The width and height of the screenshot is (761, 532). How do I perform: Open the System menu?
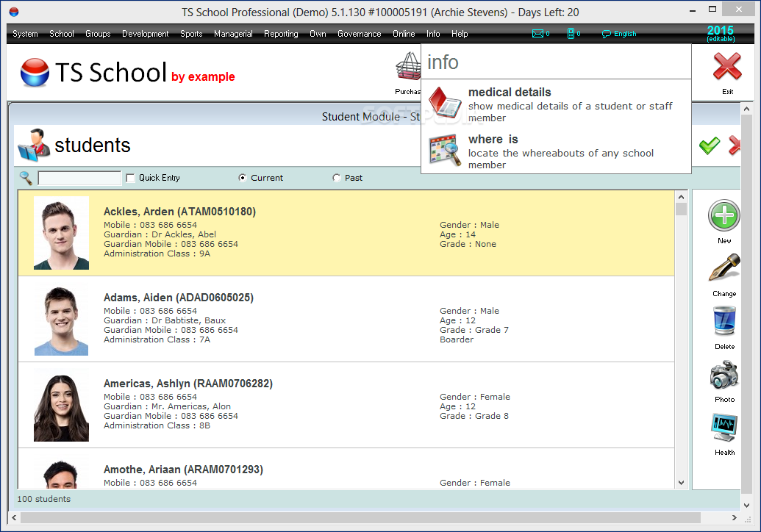click(x=25, y=34)
